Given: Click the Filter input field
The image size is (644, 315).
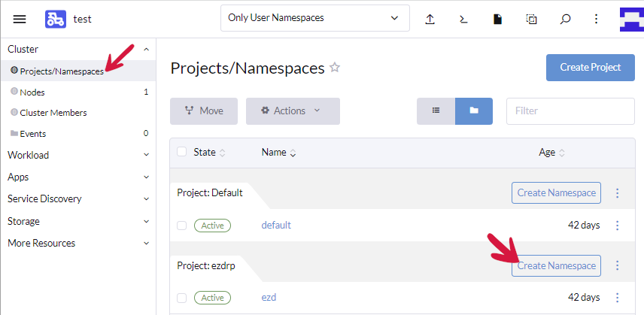Looking at the screenshot, I should tap(570, 111).
